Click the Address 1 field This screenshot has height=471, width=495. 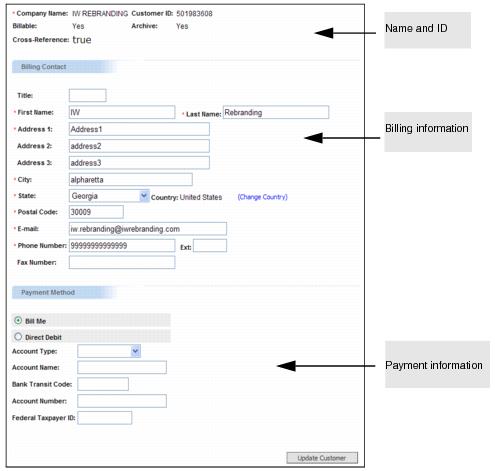(139, 129)
